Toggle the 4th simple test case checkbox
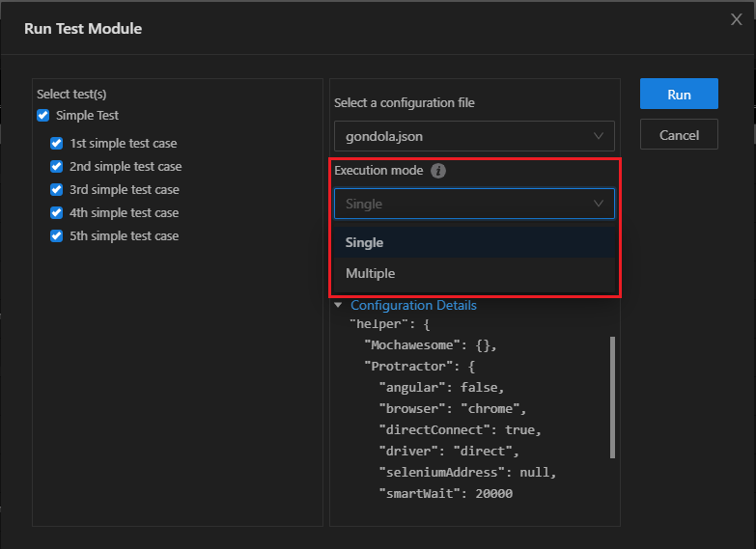 [x=56, y=213]
